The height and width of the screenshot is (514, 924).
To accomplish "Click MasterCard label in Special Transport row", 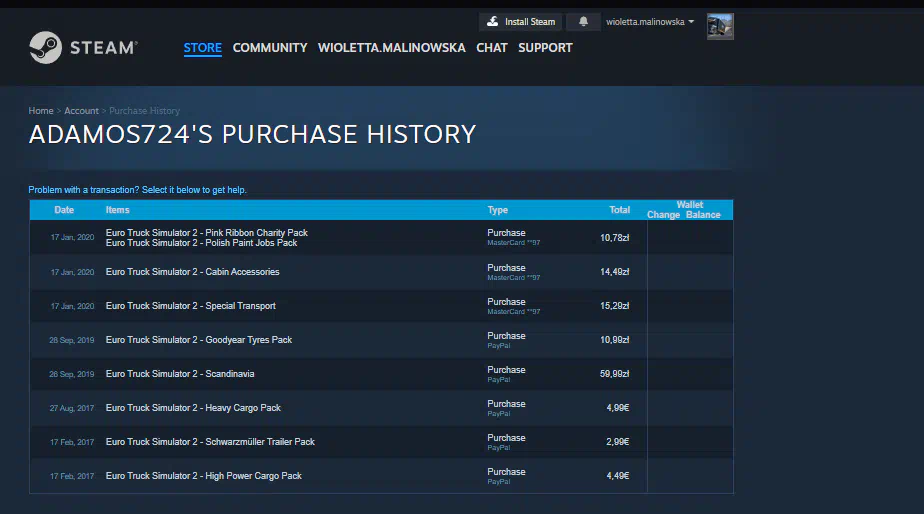I will 513,311.
